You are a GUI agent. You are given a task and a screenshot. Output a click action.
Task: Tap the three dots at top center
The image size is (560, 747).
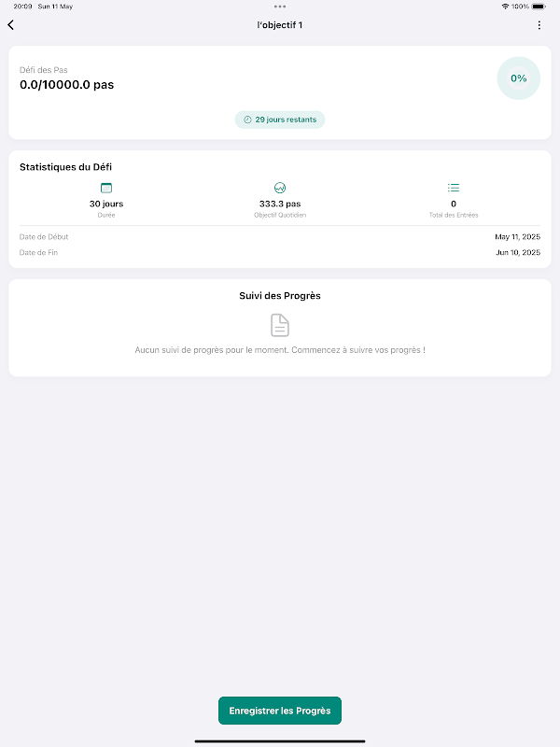coord(280,6)
